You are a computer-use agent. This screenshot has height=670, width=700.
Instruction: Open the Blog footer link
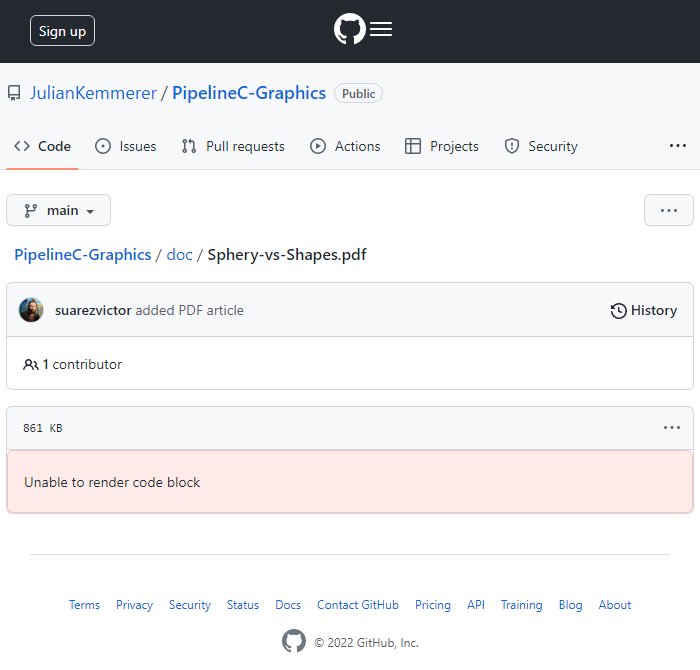(570, 605)
